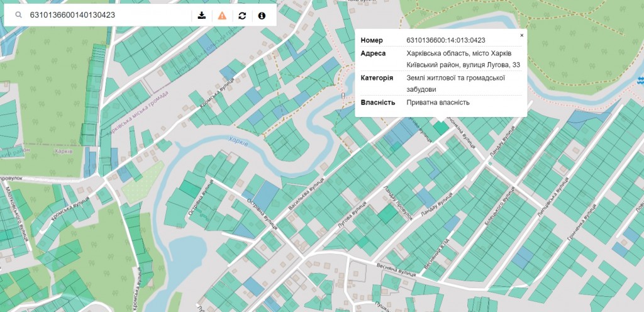Image resolution: width=644 pixels, height=312 pixels.
Task: Select the highlighted dark green parcel under popup
Action: click(x=441, y=128)
